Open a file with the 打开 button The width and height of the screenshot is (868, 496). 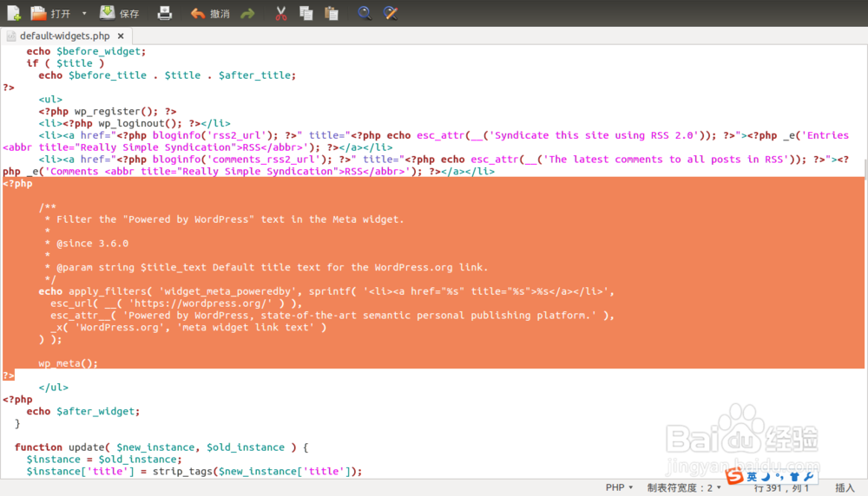[x=50, y=13]
